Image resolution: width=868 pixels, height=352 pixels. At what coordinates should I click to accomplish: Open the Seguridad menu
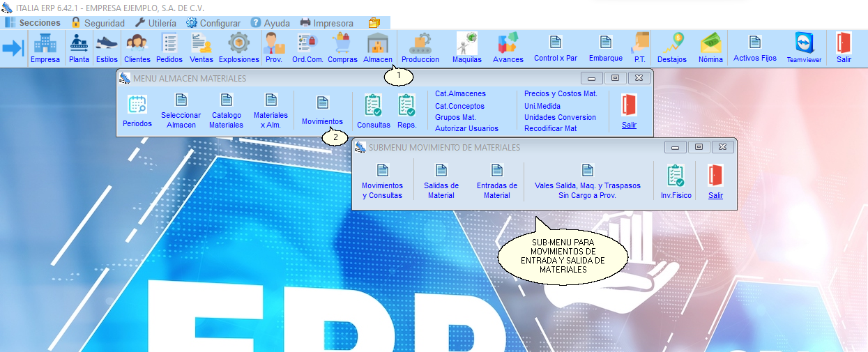coord(98,23)
